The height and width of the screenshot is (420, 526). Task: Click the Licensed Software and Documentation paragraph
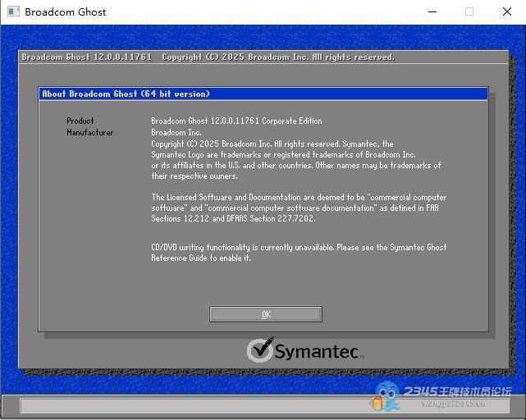pos(299,208)
